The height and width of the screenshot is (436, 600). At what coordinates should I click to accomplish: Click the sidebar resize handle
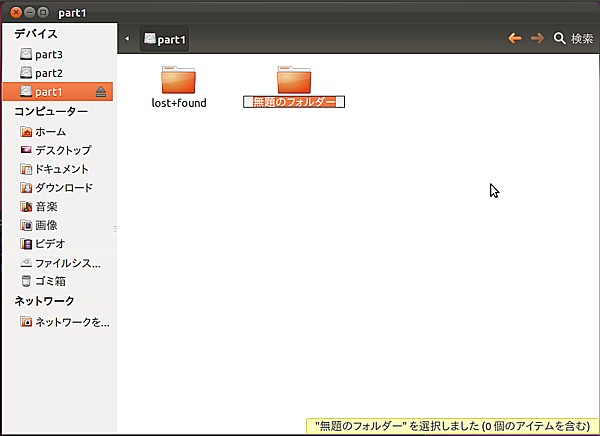[x=115, y=229]
